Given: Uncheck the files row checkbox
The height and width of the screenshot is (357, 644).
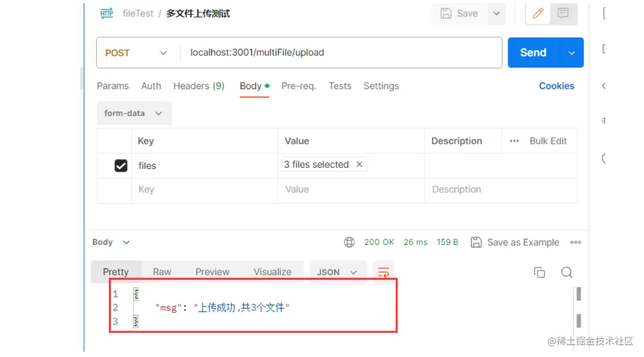Looking at the screenshot, I should (x=121, y=166).
